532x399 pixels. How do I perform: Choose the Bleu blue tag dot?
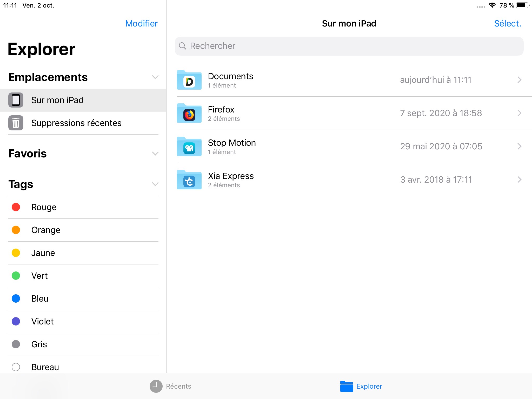tap(16, 298)
